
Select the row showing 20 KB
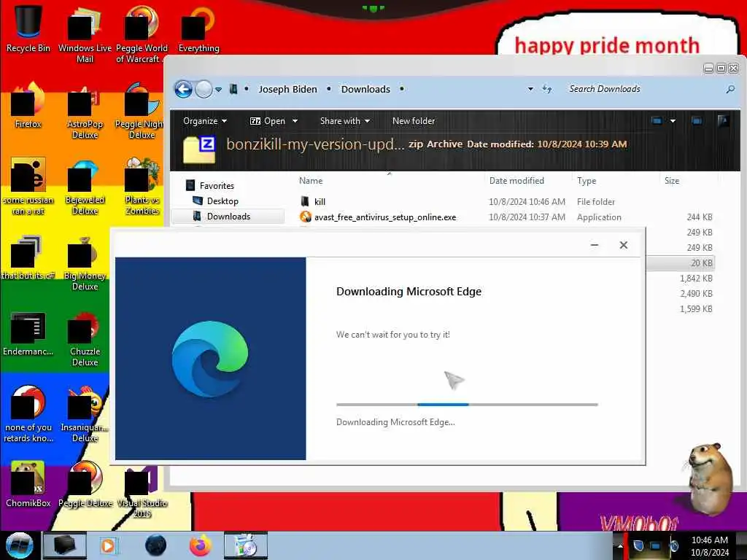pos(681,262)
